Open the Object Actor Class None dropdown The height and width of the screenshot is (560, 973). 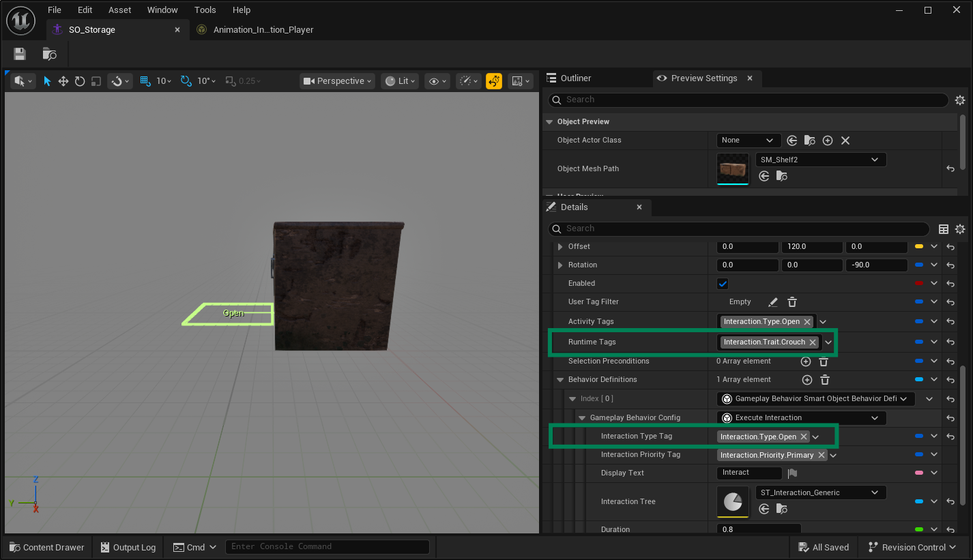pos(749,140)
